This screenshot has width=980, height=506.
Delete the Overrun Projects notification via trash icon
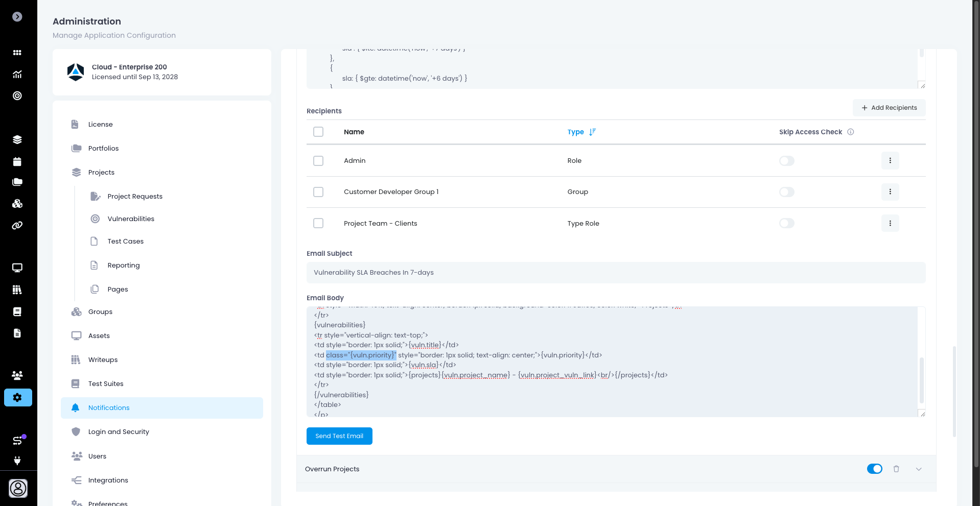(896, 469)
